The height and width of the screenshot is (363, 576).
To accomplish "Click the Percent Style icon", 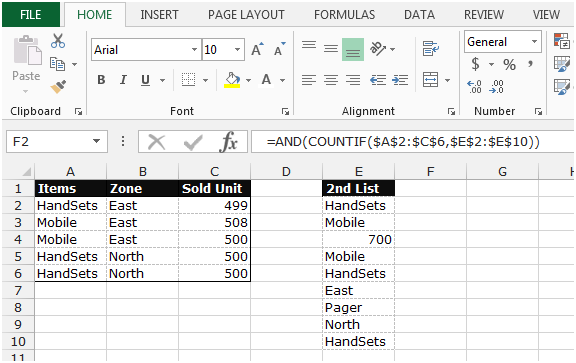I will 509,65.
